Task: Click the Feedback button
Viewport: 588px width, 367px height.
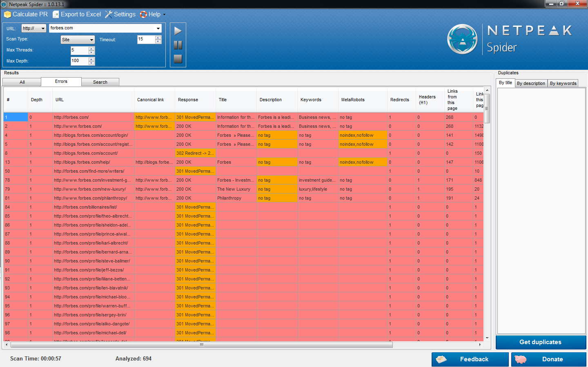Action: (x=470, y=359)
